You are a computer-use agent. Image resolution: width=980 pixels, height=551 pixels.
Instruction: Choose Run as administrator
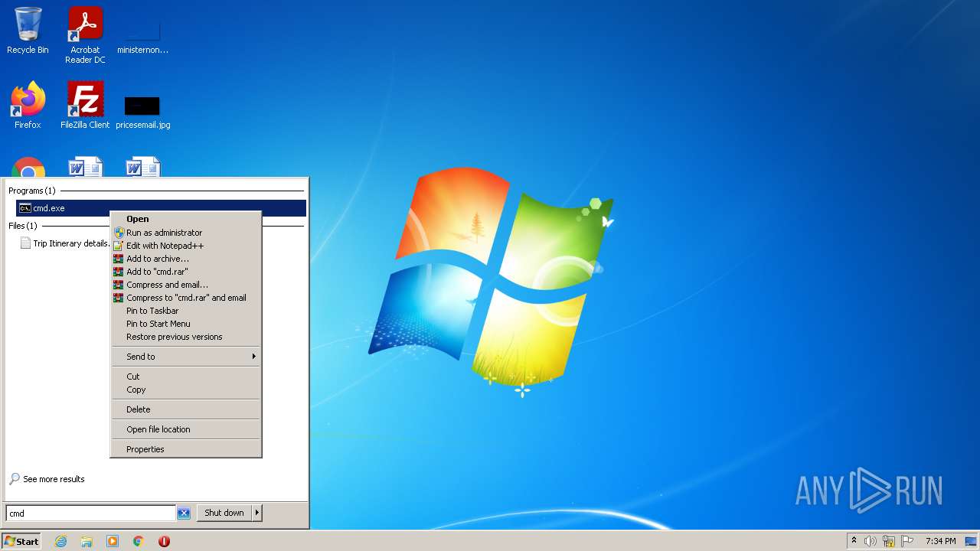pos(186,233)
